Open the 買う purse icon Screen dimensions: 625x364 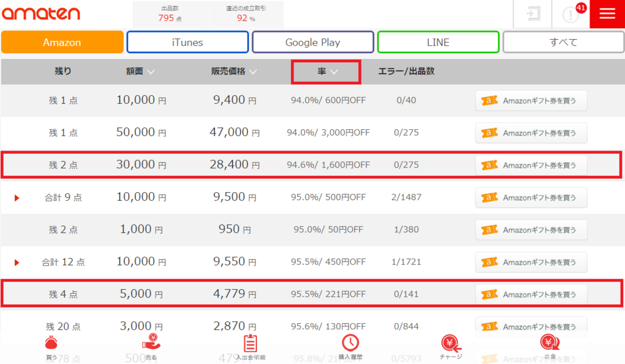click(x=51, y=343)
